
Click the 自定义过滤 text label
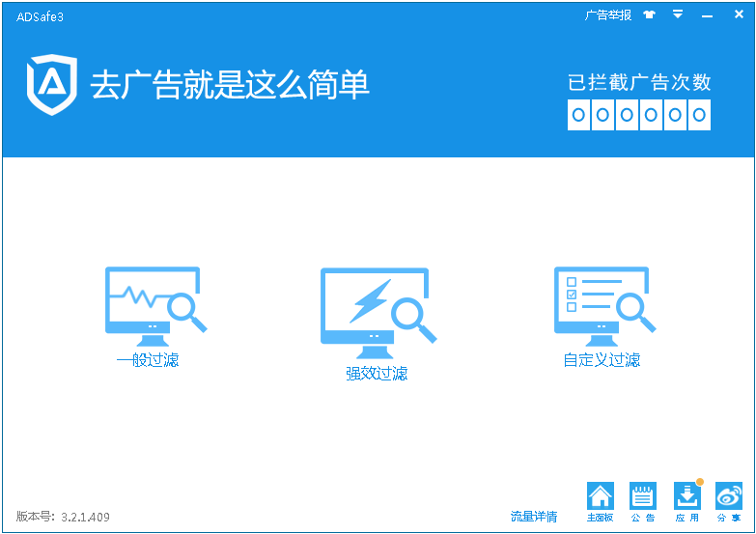(602, 360)
